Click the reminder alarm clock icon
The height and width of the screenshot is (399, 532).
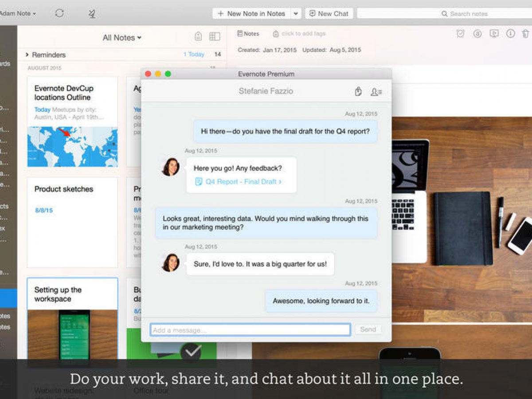461,34
